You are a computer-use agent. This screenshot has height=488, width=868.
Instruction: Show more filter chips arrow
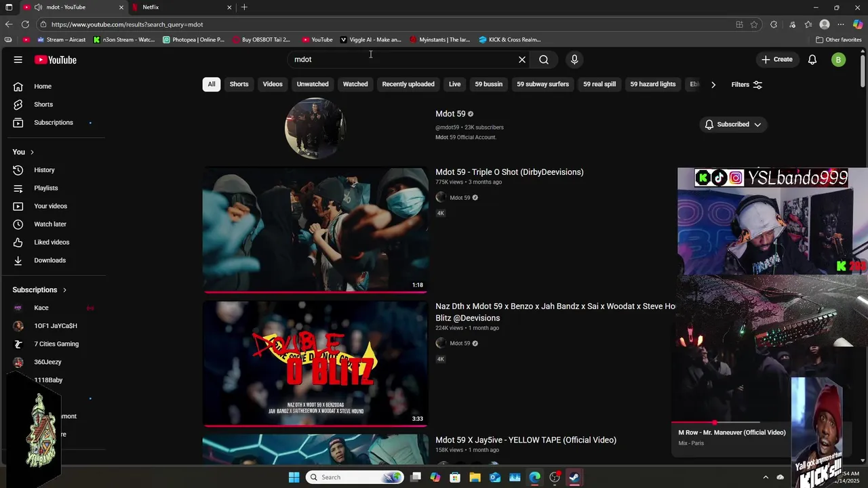click(713, 85)
